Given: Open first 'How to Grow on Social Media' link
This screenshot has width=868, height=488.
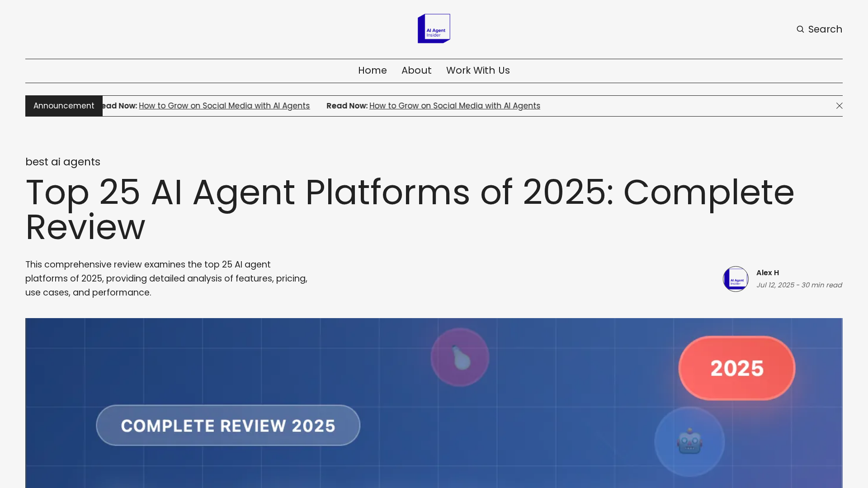Looking at the screenshot, I should [x=224, y=106].
